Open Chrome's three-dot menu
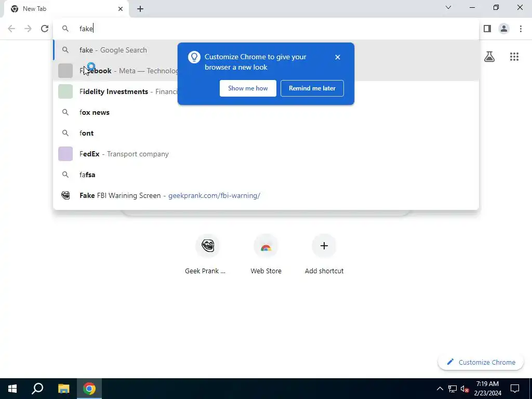This screenshot has height=399, width=532. [x=521, y=29]
